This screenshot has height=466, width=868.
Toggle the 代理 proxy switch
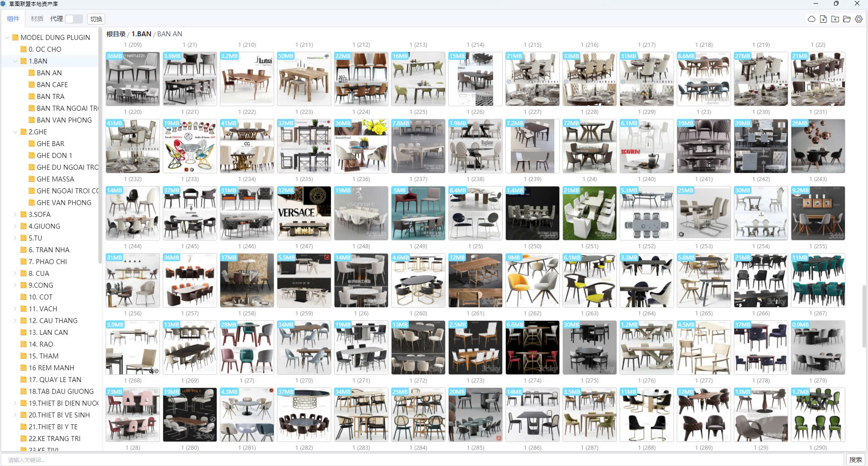coord(73,19)
